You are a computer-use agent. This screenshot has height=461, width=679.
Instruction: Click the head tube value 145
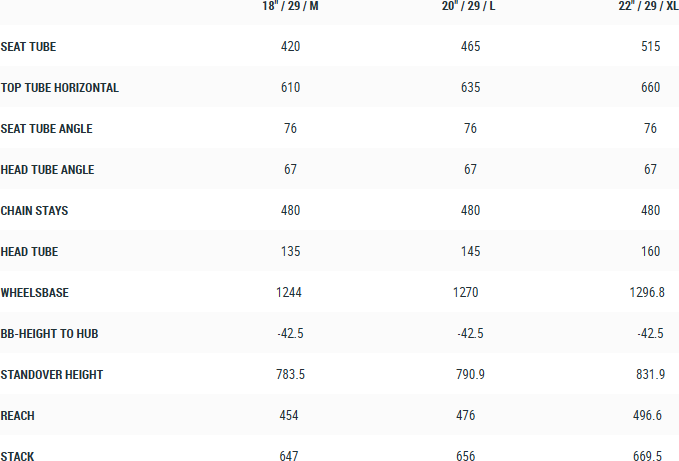[x=470, y=252]
